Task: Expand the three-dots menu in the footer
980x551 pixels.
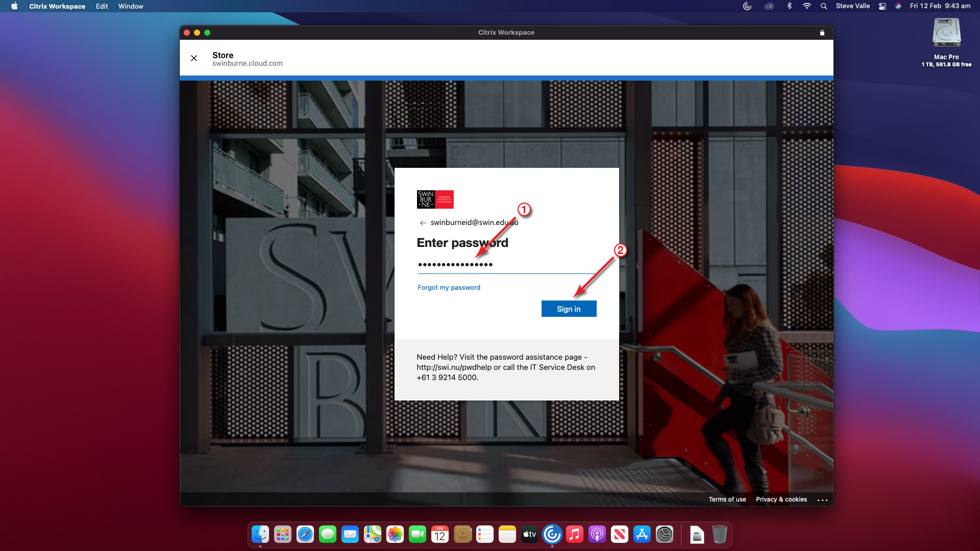Action: 822,500
